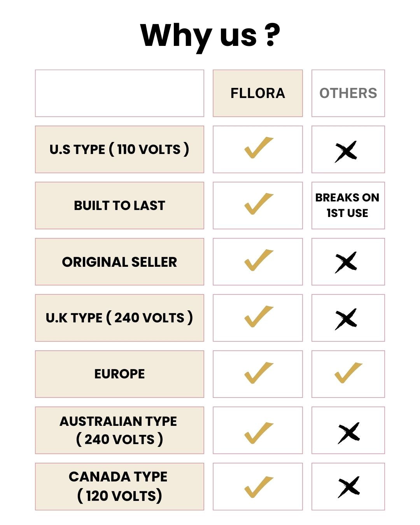This screenshot has width=420, height=525.
Task: Click the "Why us ?" heading
Action: [x=210, y=35]
